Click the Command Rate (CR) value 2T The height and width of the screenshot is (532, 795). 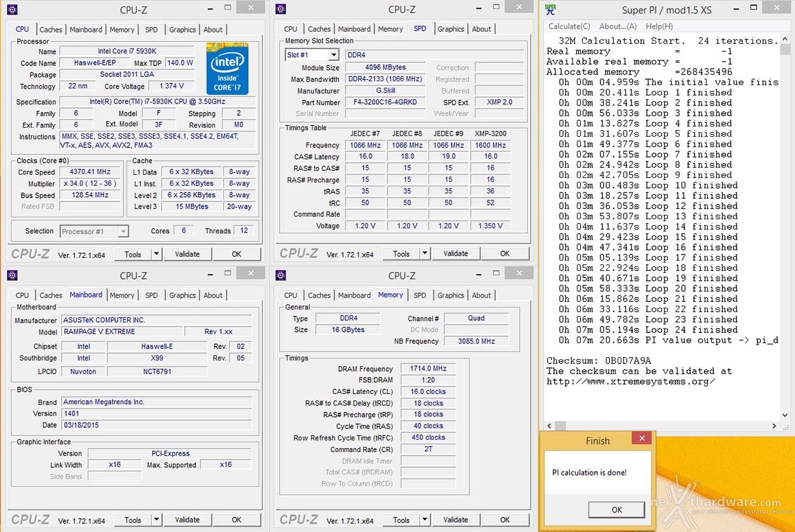tap(428, 449)
